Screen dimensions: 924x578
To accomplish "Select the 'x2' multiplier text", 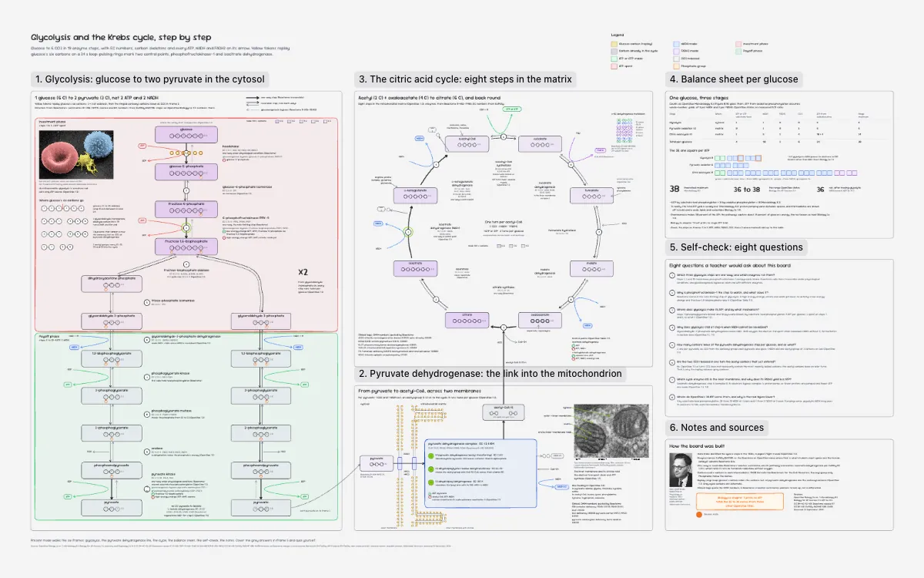I will [x=303, y=273].
